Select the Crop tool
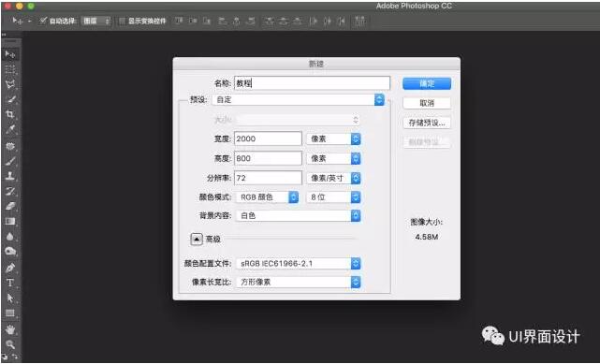Screen dimensions: 600x364 pos(10,114)
